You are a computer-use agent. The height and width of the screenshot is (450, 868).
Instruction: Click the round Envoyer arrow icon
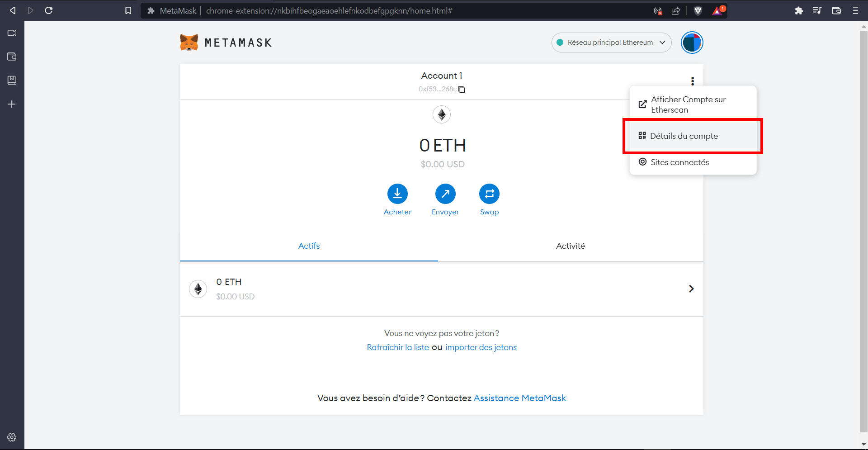[x=445, y=194]
